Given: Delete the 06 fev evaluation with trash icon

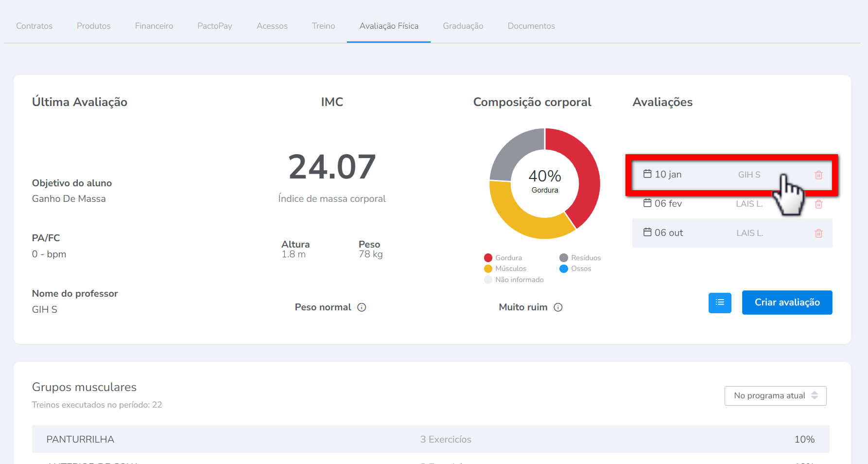Looking at the screenshot, I should (818, 204).
